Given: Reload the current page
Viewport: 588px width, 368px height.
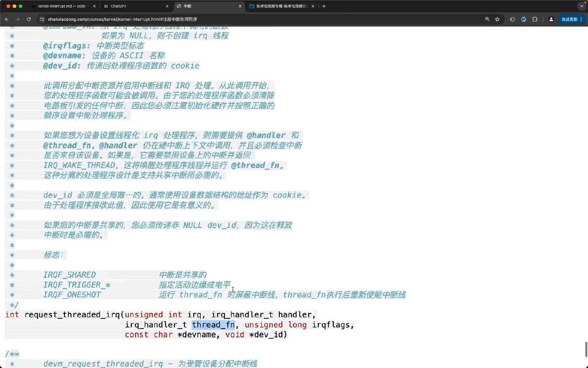Looking at the screenshot, I should coord(29,19).
